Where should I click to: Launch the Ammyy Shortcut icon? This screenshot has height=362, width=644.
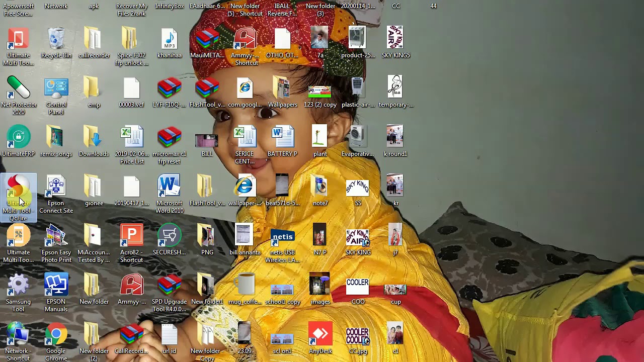(245, 39)
